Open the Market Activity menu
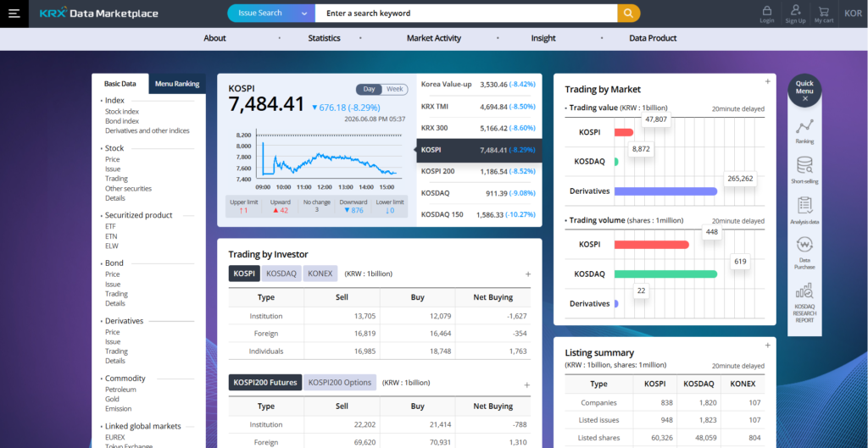868x448 pixels. point(434,38)
